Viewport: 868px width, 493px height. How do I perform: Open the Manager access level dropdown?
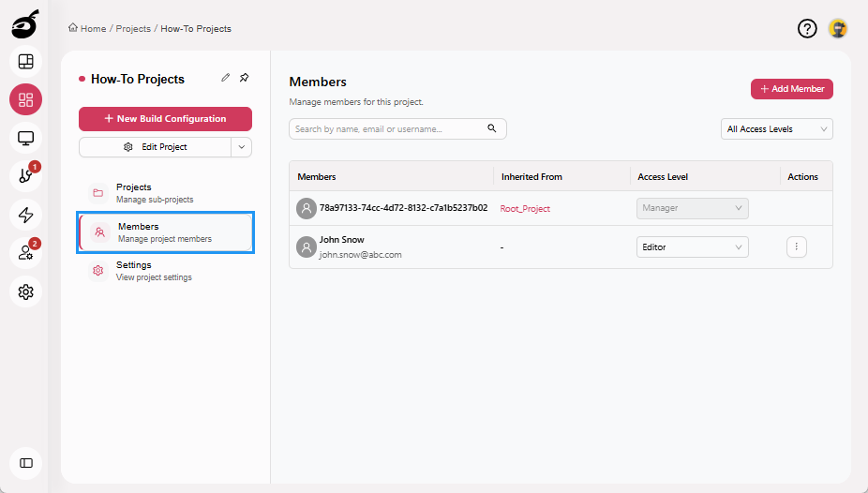[x=693, y=208]
